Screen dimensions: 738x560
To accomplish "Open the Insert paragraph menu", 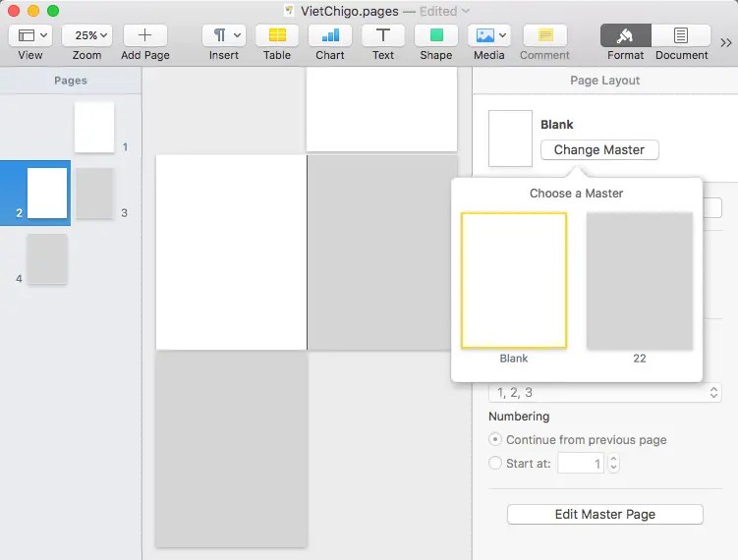I will [223, 35].
